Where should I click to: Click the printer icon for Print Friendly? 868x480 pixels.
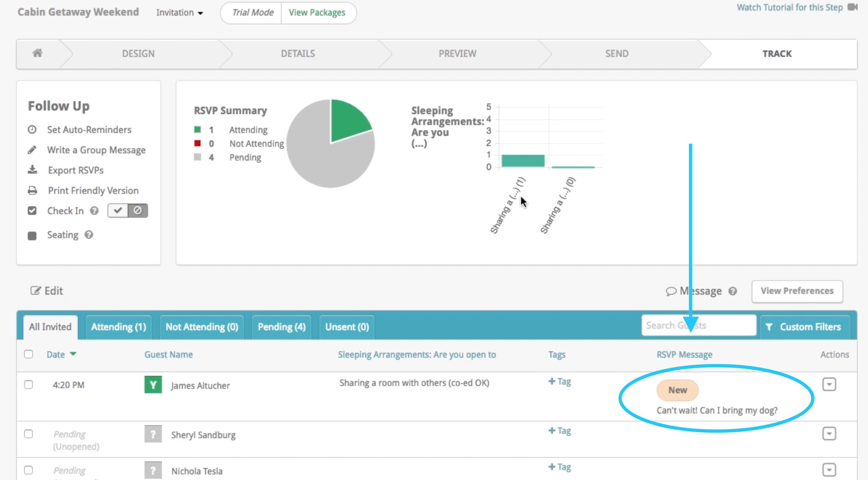point(32,190)
